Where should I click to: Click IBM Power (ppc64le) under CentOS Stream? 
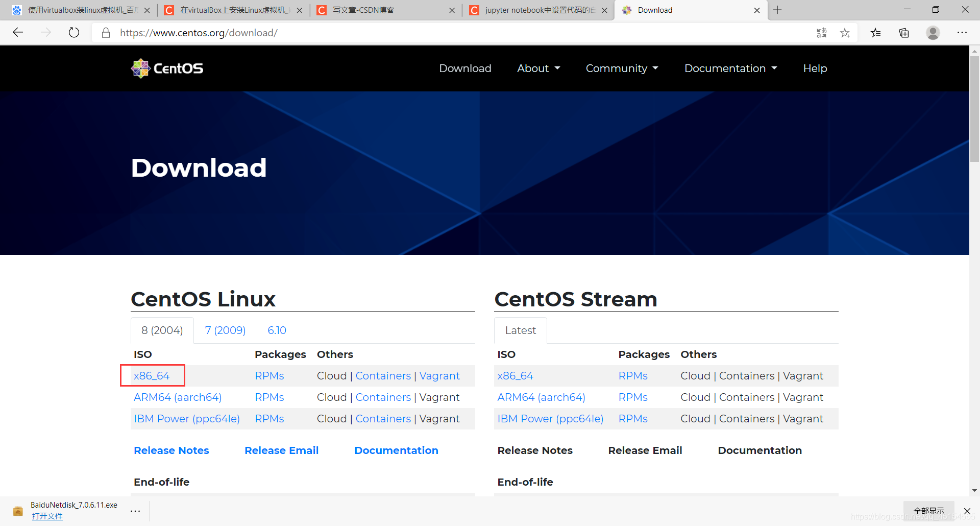550,419
